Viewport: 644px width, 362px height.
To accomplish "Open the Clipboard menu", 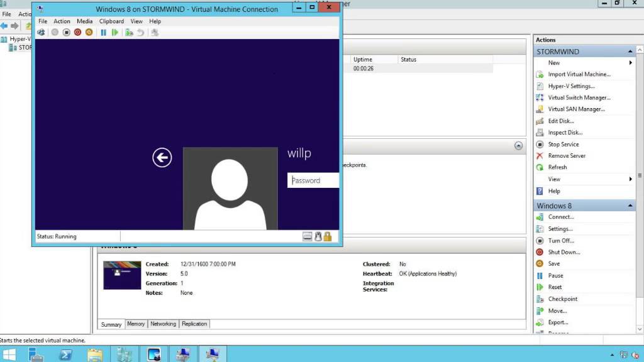I will click(111, 21).
